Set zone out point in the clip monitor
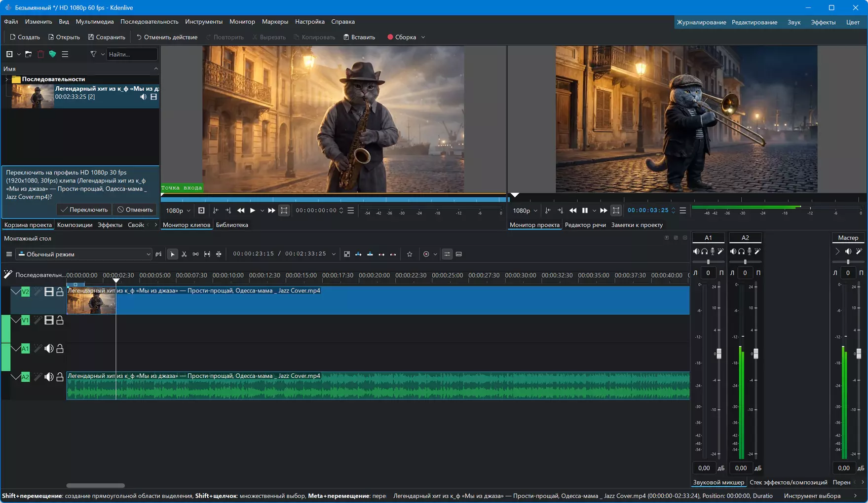Screen dimensions: 868x503 click(228, 211)
